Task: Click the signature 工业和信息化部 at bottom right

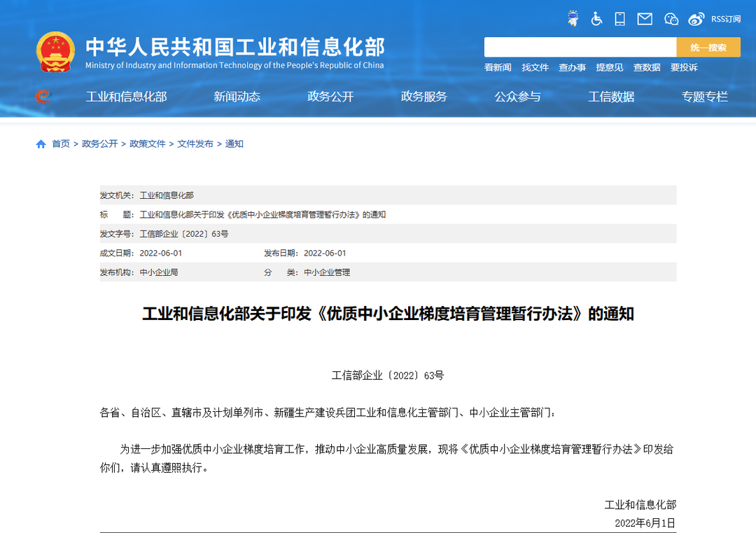Action: pos(640,505)
